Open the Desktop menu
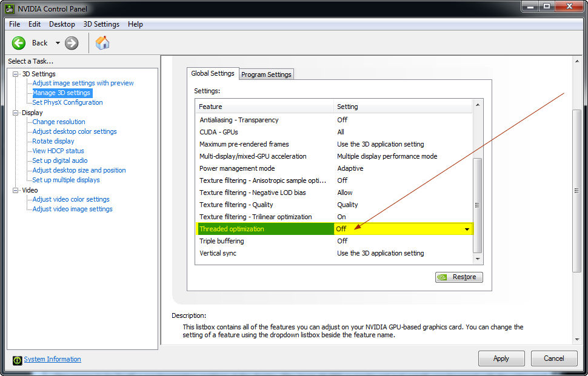Screen dimensions: 588x376 pyautogui.click(x=62, y=24)
